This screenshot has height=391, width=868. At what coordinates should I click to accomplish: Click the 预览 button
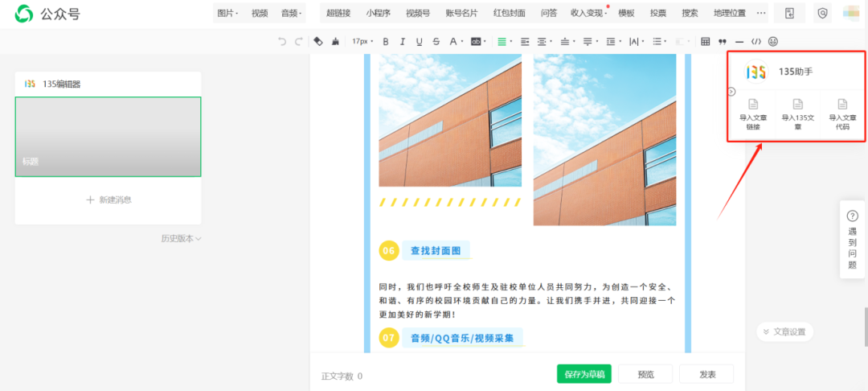(645, 374)
